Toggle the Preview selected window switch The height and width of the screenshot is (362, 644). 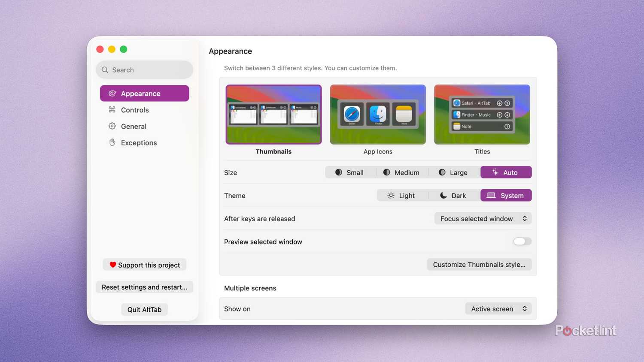point(522,241)
